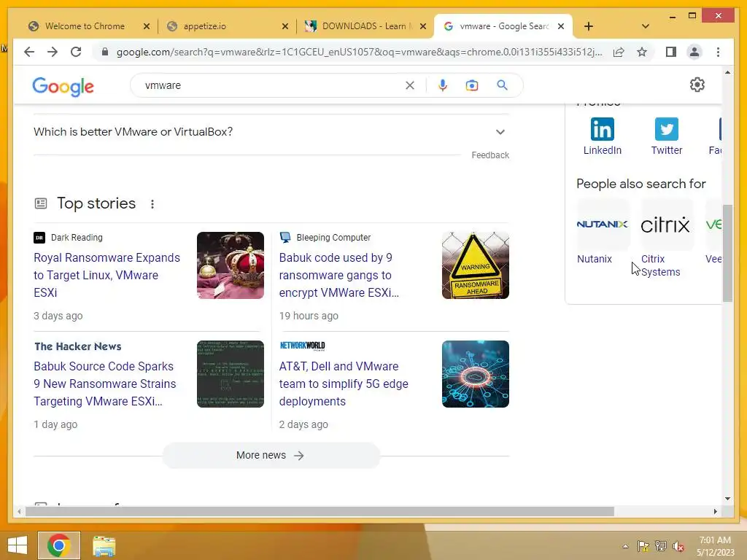
Task: Click the lock icon in address bar
Action: pyautogui.click(x=105, y=52)
